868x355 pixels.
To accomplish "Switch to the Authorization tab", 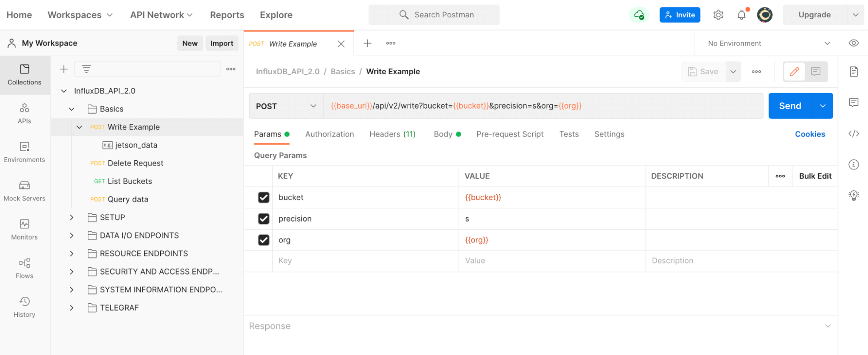I will pos(330,134).
